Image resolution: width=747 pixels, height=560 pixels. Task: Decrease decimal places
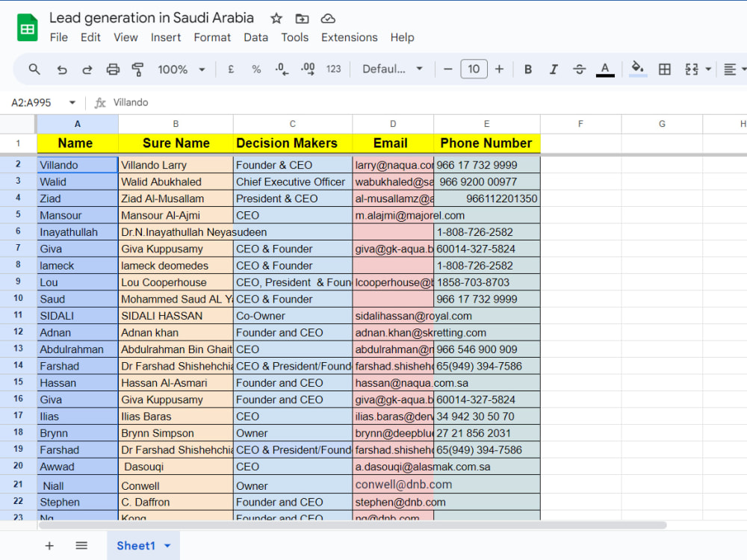[282, 69]
